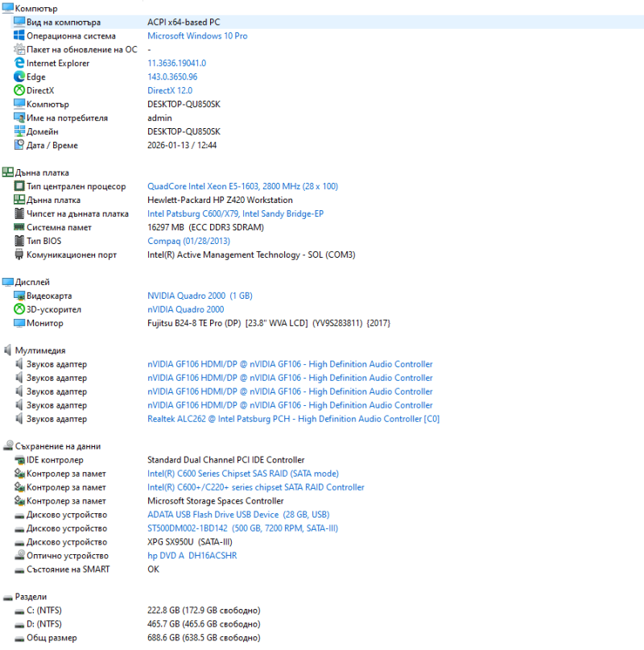Viewport: 644px width, 650px height.
Task: Open the Realtek ALC262 audio controller link
Action: (293, 419)
